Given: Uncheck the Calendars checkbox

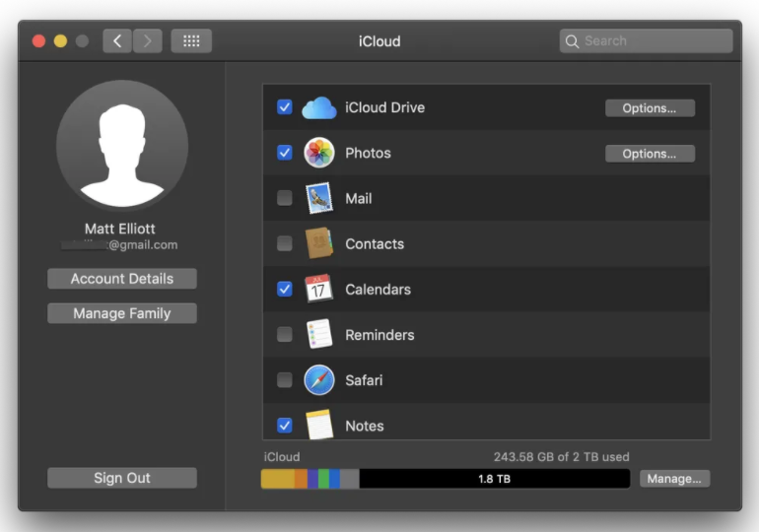Looking at the screenshot, I should click(x=285, y=289).
